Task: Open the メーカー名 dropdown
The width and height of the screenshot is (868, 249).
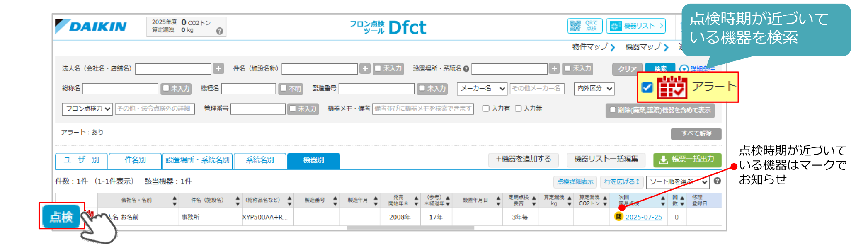Action: [x=482, y=89]
